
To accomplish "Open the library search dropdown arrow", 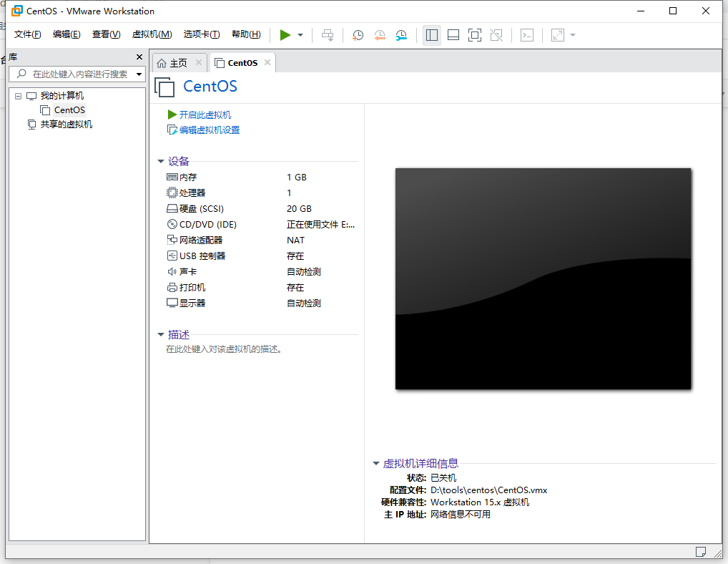I will (139, 74).
